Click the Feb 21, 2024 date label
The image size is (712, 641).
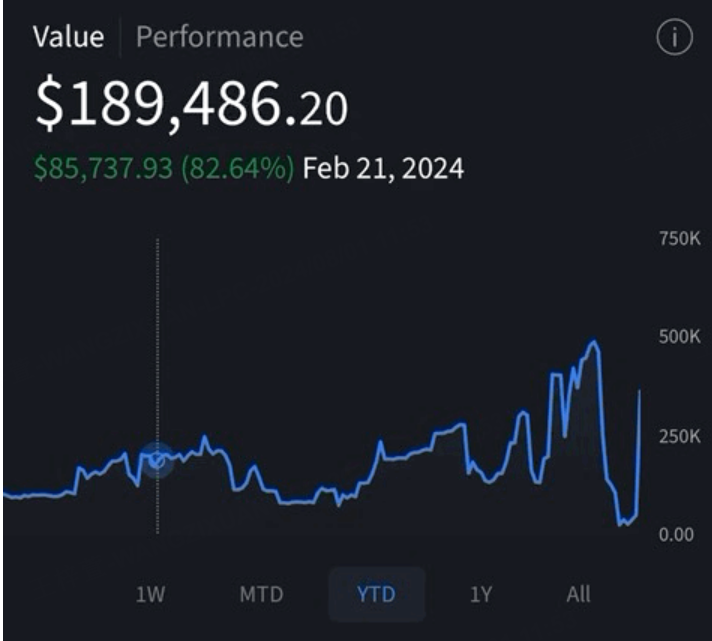pyautogui.click(x=383, y=168)
